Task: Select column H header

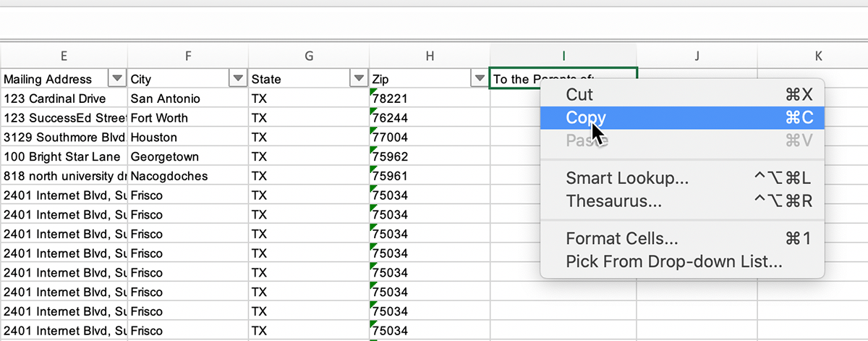Action: [x=430, y=56]
